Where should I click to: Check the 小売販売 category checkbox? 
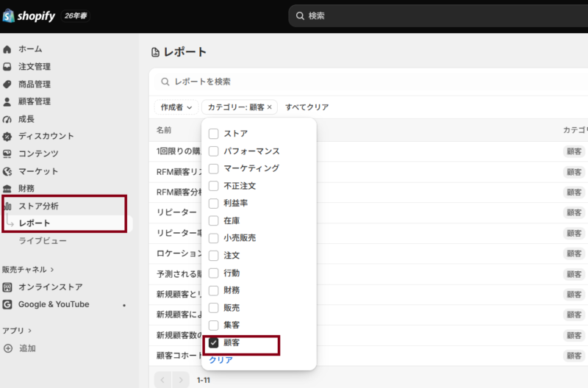(213, 238)
